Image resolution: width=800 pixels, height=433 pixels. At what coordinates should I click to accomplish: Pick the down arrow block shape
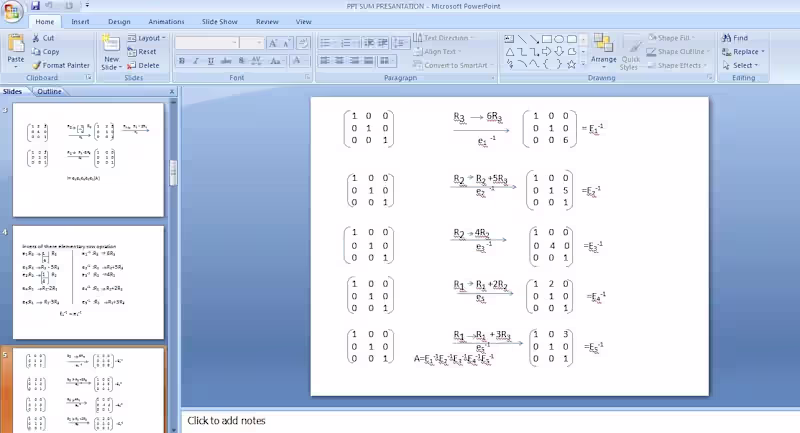click(x=559, y=52)
